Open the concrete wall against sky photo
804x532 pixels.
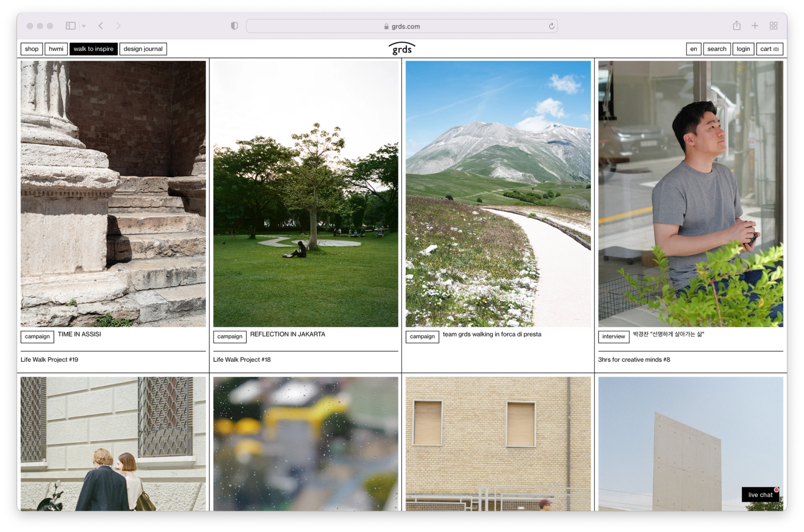coord(691,444)
